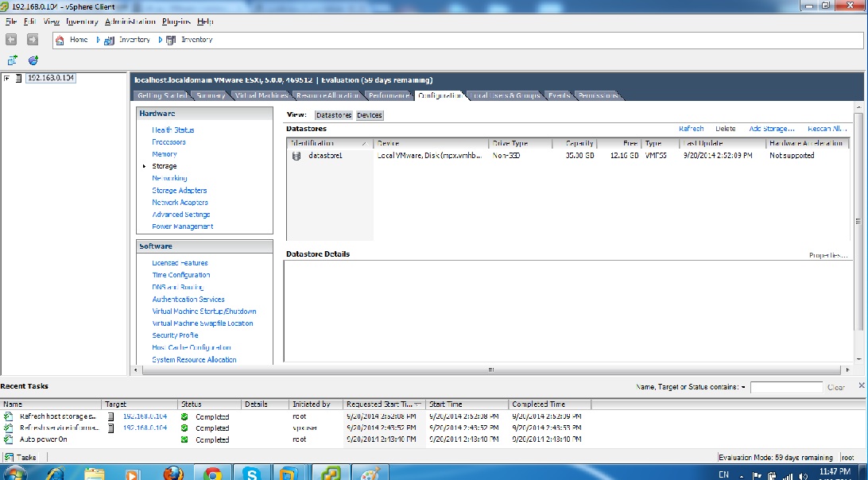Click the Tasks icon in status bar
This screenshot has width=868, height=480.
coord(9,457)
